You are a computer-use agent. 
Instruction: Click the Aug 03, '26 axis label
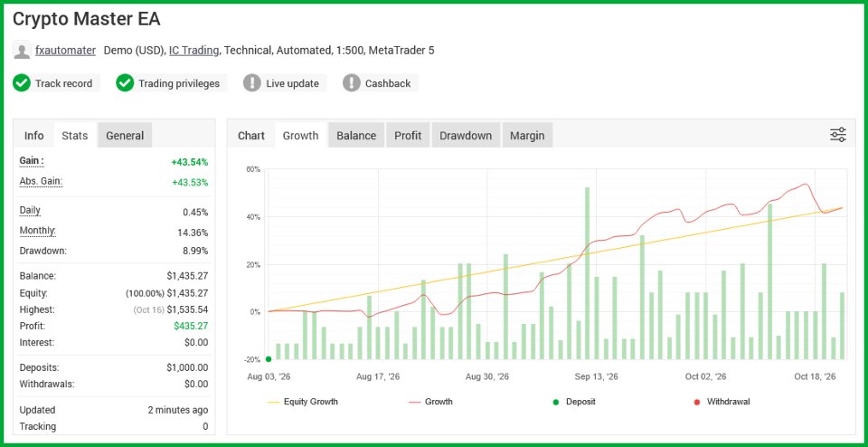pos(269,376)
